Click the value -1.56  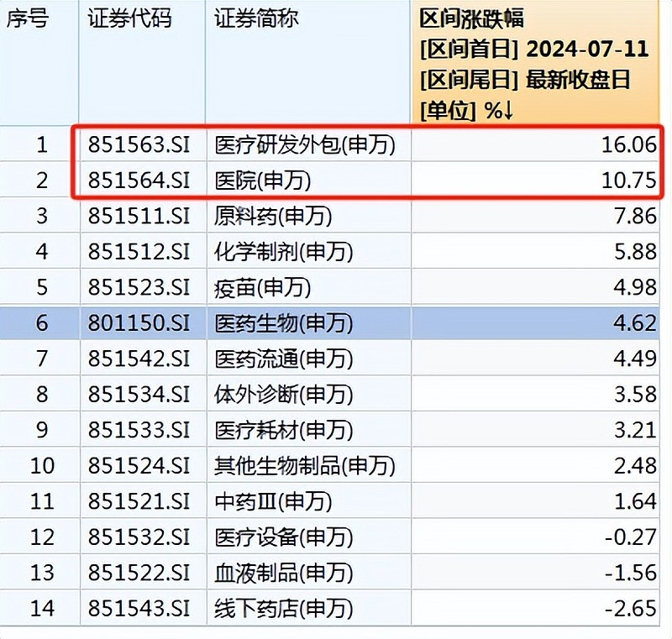(x=631, y=573)
